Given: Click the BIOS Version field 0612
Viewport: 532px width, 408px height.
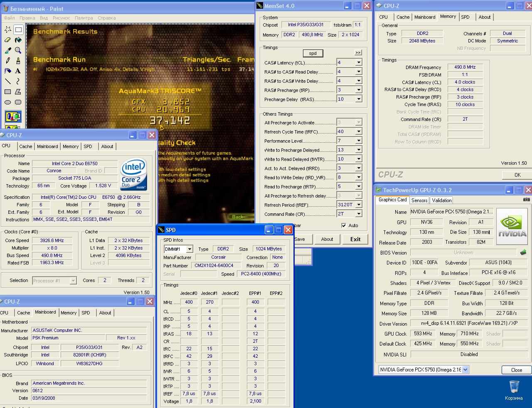Looking at the screenshot, I should click(89, 391).
